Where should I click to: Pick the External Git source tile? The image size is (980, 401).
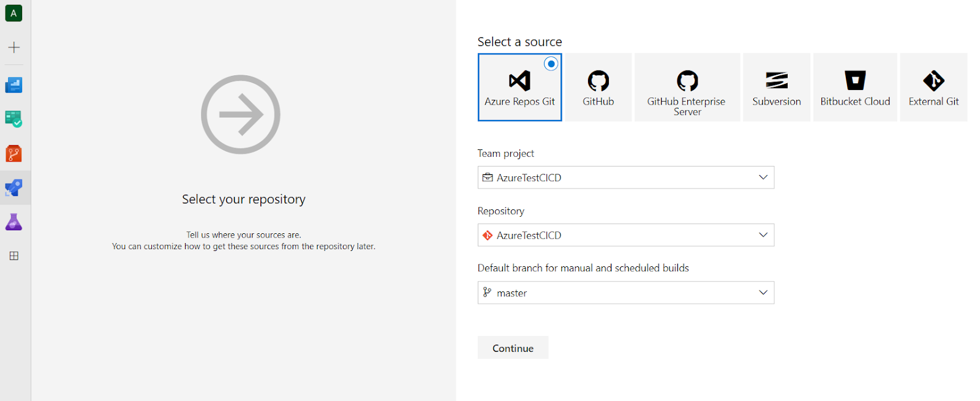click(933, 88)
